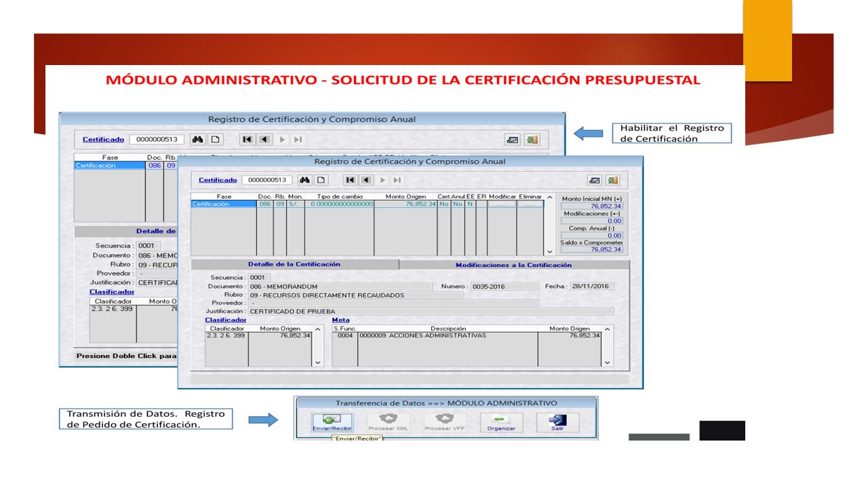Click the Modificar cell button in Certificación row

502,203
